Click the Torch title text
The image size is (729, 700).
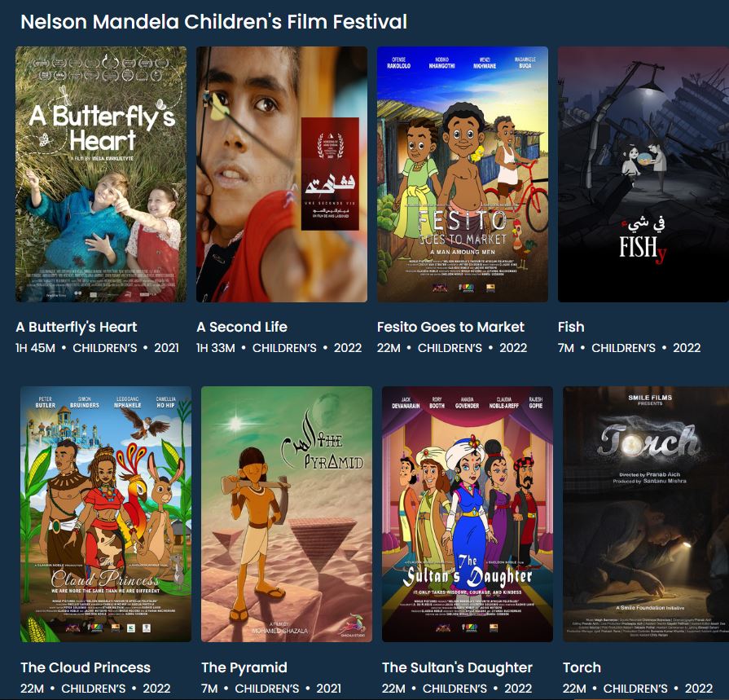click(582, 667)
